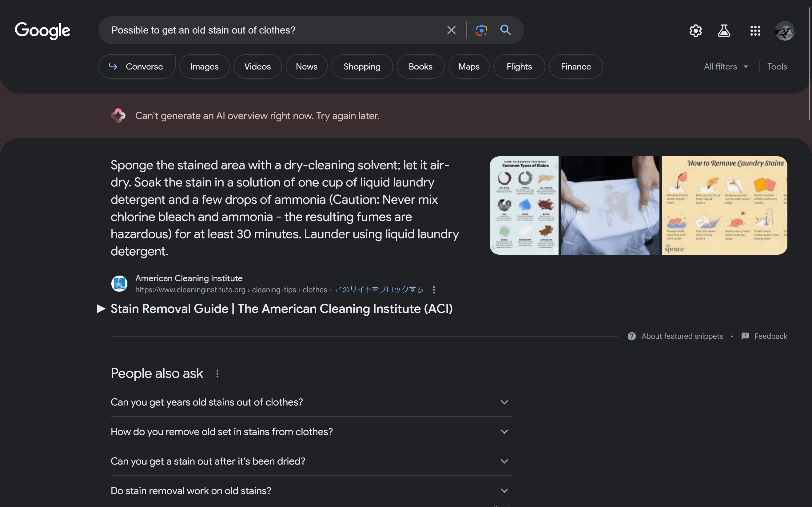812x507 pixels.
Task: Open the All filters dropdown
Action: (726, 67)
